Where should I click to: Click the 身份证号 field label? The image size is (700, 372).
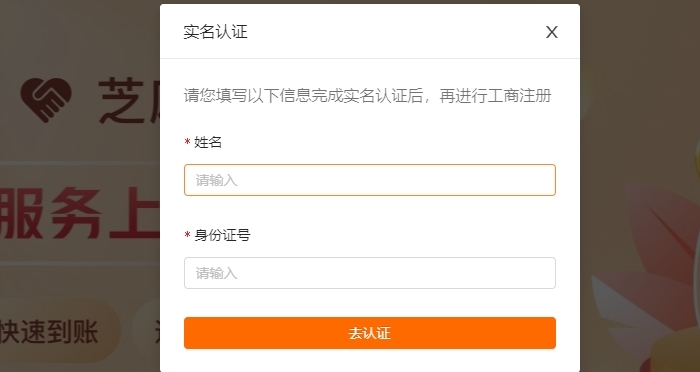(x=222, y=235)
